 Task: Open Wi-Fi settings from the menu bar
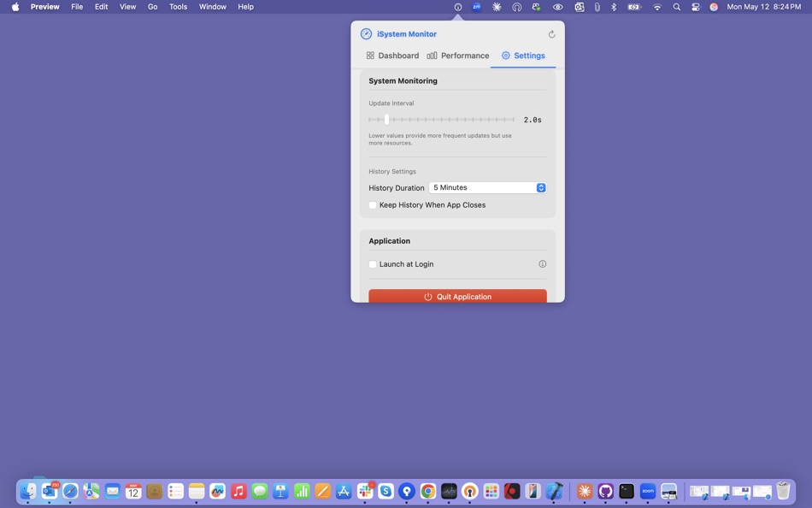coord(656,7)
